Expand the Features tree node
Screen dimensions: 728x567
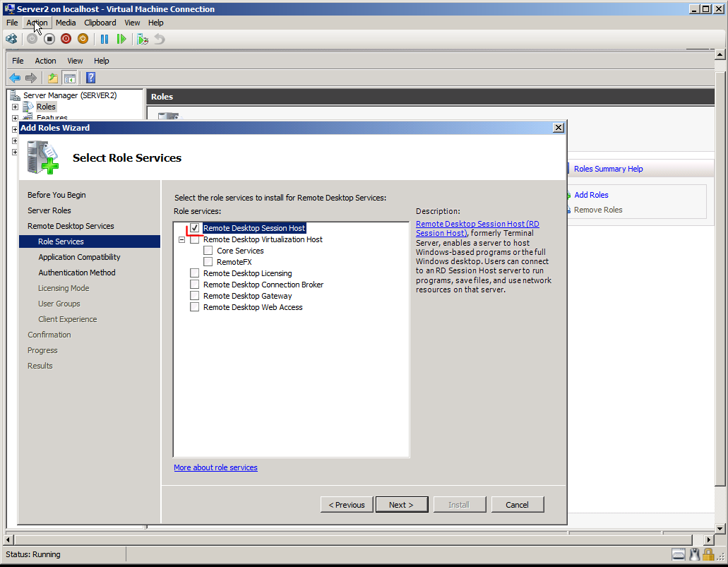click(15, 118)
